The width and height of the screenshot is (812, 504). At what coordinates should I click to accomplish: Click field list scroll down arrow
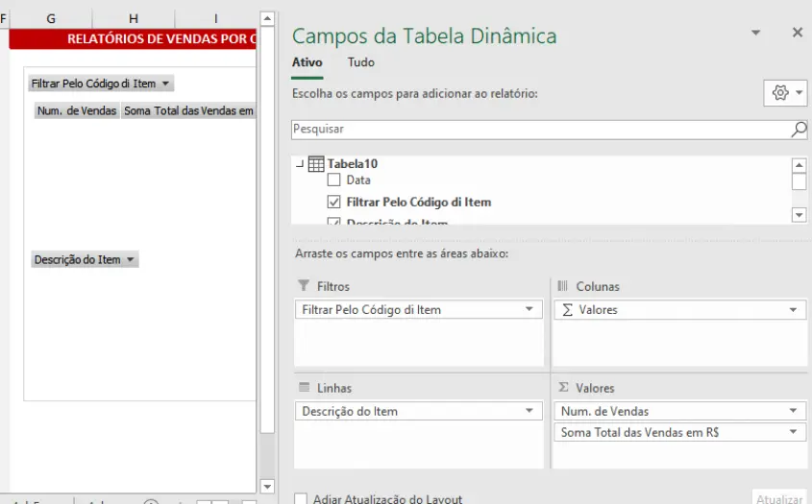tap(800, 215)
